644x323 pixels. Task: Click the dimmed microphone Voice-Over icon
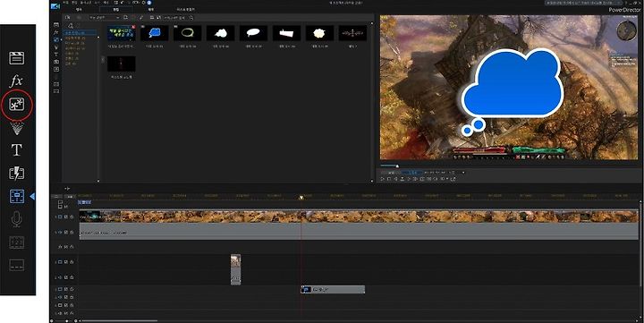tap(17, 219)
